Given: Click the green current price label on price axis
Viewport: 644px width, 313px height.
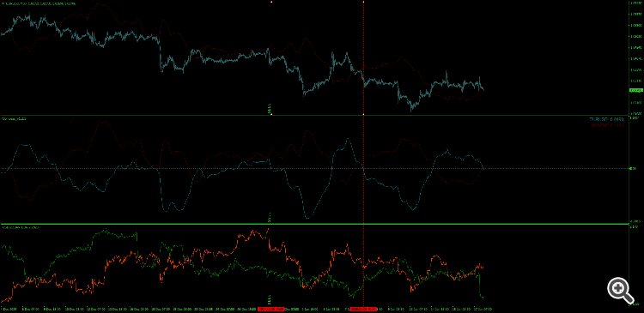Looking at the screenshot, I should (x=635, y=90).
